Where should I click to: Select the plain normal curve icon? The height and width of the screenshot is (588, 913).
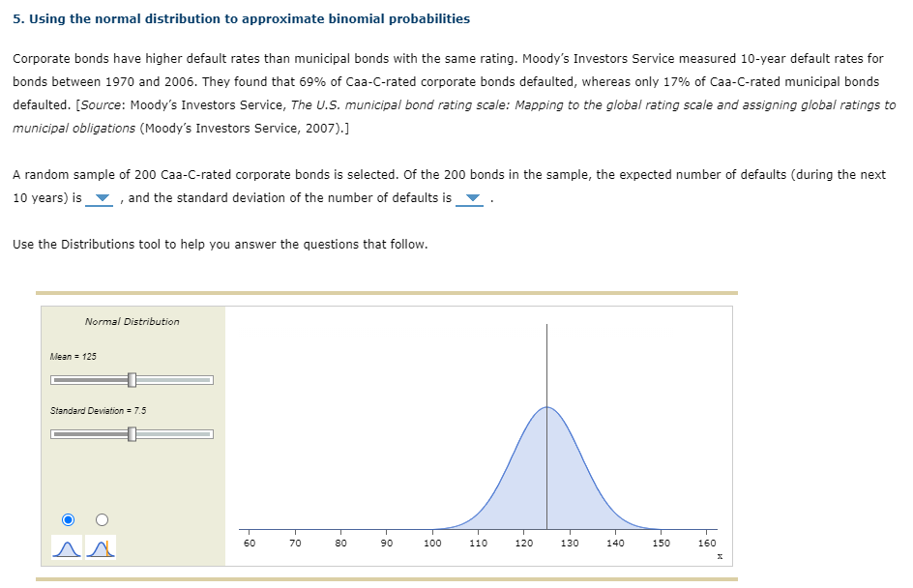point(68,547)
